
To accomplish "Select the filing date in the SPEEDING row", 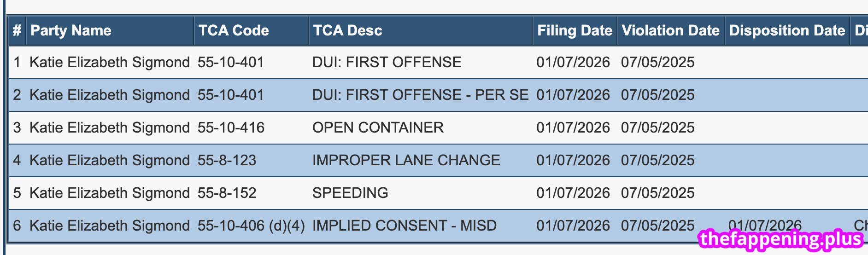I will click(573, 193).
